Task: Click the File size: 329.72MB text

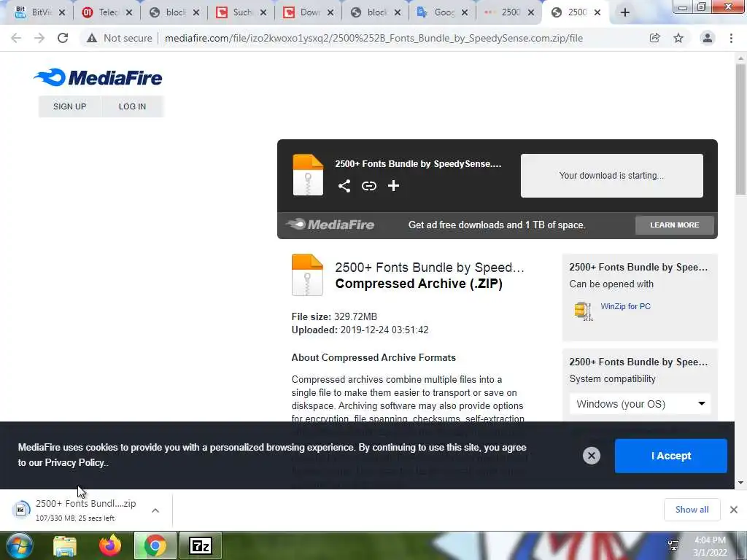Action: 334,316
